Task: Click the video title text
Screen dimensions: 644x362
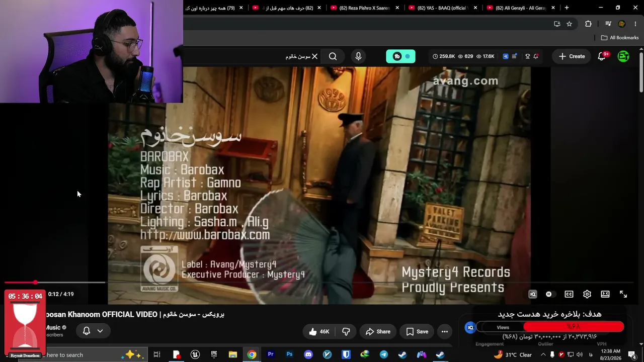Action: (135, 314)
